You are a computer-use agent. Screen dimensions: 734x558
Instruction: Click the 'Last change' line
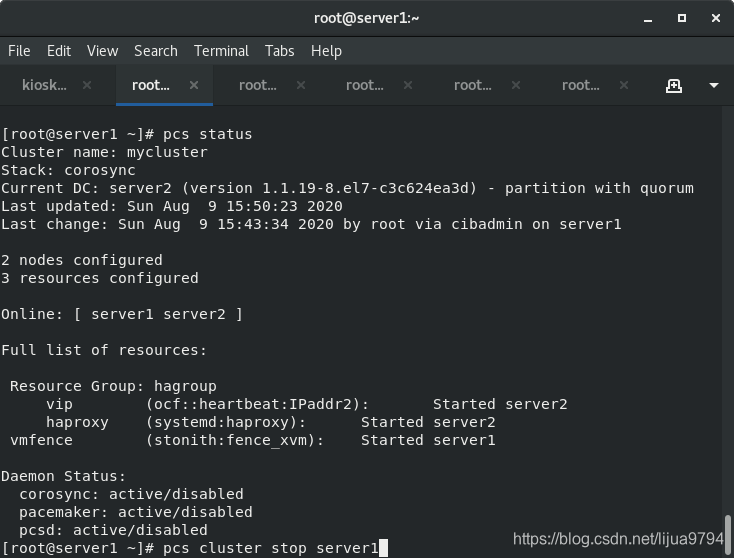[311, 224]
